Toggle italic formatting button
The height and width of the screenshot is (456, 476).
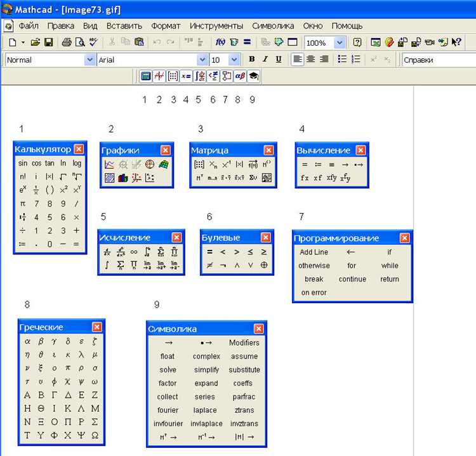point(265,59)
